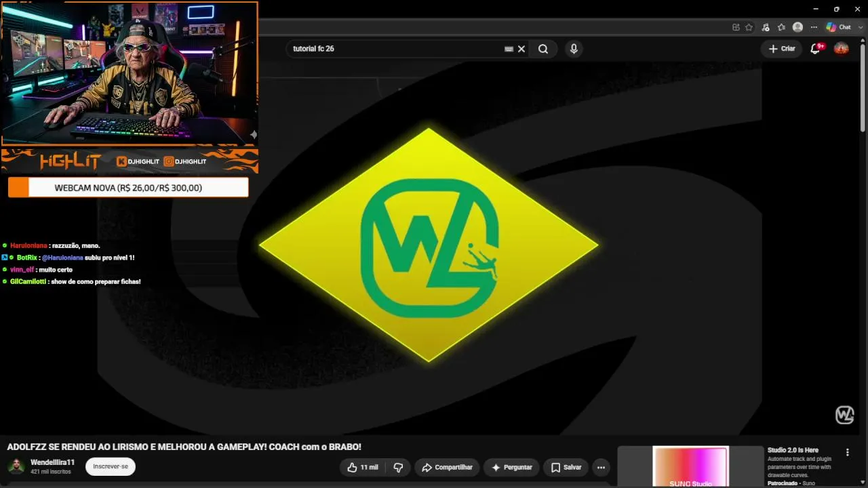Click the Instagram DJHIGHLIT handle on overlay
Viewport: 868px width, 488px height.
[x=185, y=161]
